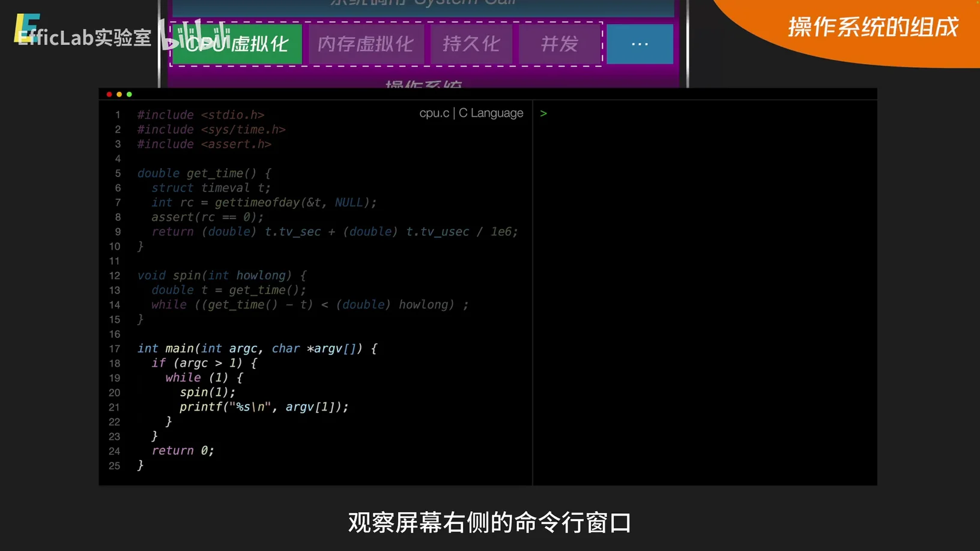
Task: Click the EfficLab logo icon
Action: click(x=26, y=28)
